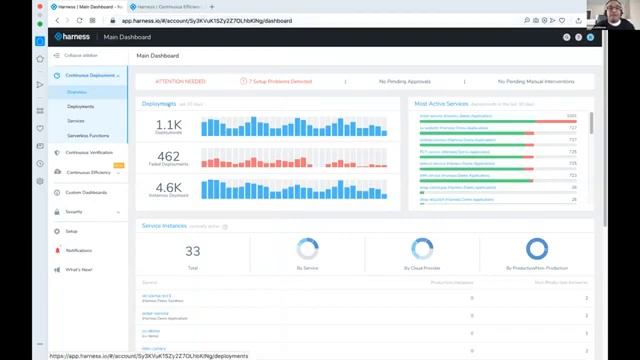
Task: Click the Custom Dashboards icon
Action: tap(57, 192)
